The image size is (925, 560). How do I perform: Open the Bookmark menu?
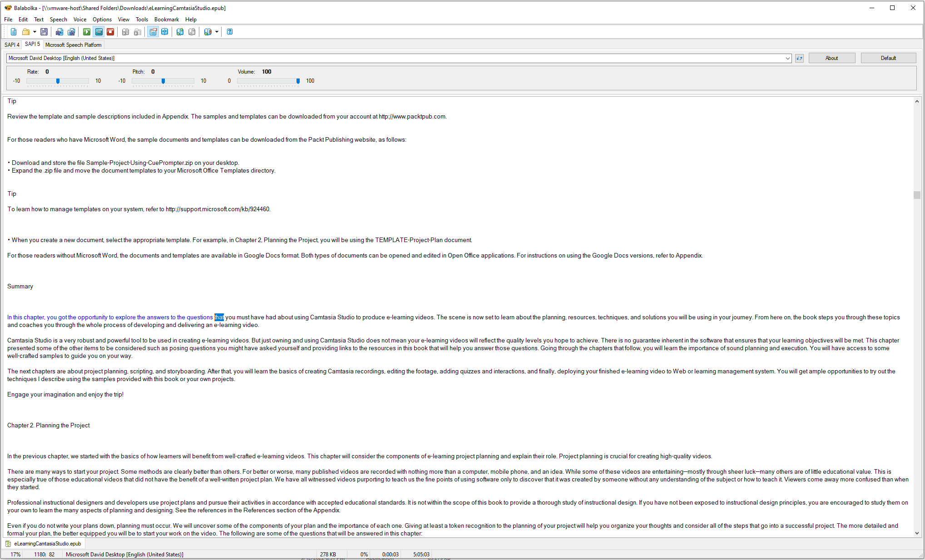pos(167,20)
